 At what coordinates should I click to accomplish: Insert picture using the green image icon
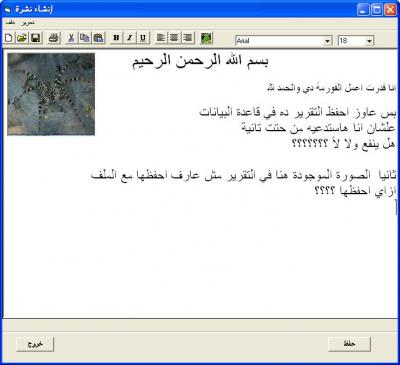[206, 38]
